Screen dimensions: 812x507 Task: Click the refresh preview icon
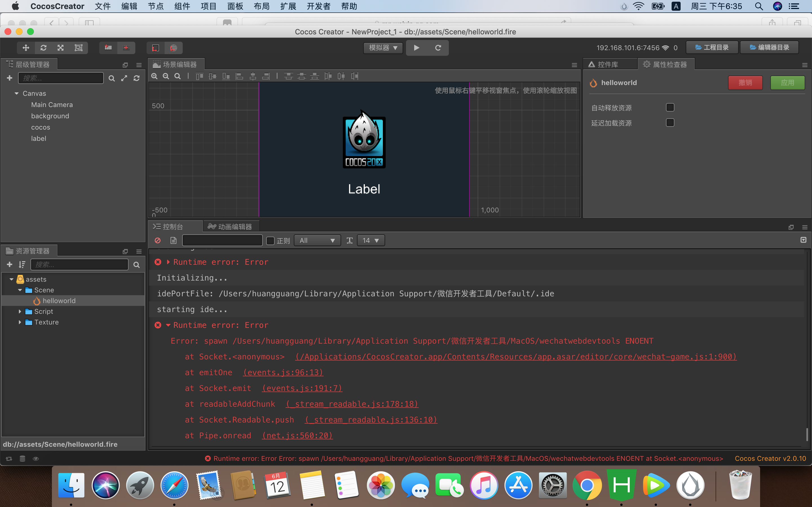438,48
